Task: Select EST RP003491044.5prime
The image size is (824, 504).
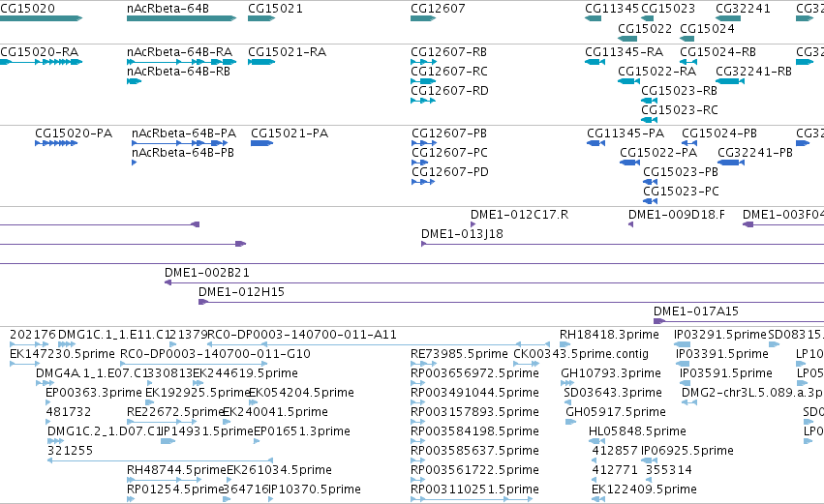Action: click(x=474, y=393)
